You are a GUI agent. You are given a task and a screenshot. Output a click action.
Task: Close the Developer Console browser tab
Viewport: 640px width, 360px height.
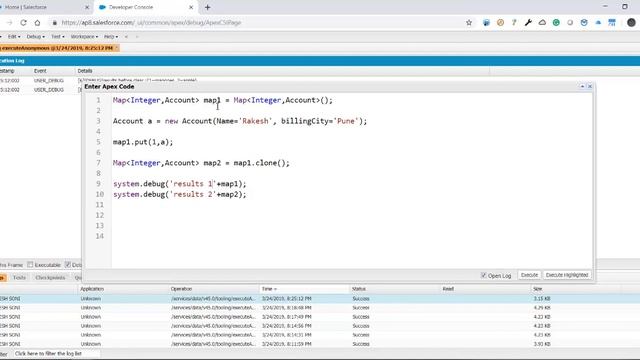pos(191,7)
